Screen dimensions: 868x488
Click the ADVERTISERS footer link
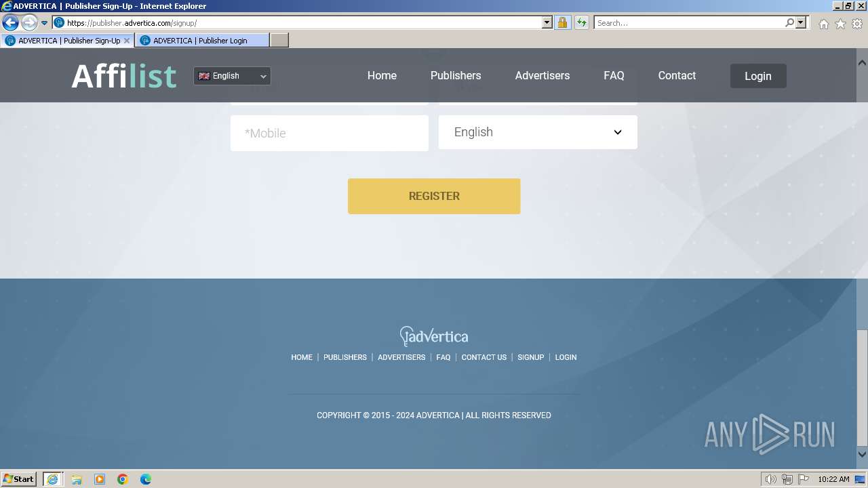(x=401, y=357)
